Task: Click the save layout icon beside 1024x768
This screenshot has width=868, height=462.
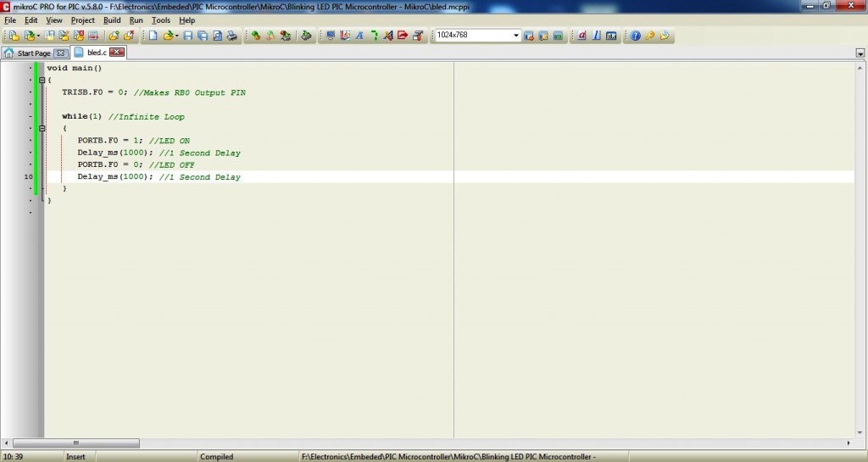Action: tap(529, 36)
